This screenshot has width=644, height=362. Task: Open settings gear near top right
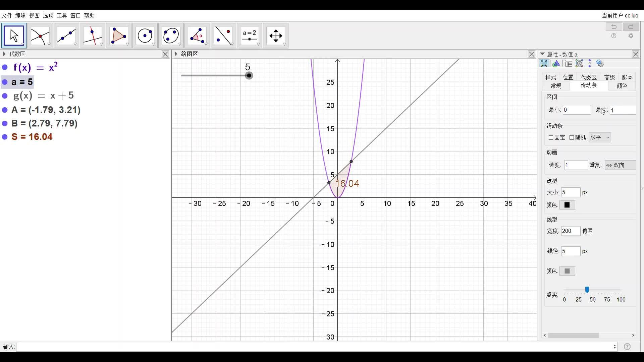tap(631, 36)
